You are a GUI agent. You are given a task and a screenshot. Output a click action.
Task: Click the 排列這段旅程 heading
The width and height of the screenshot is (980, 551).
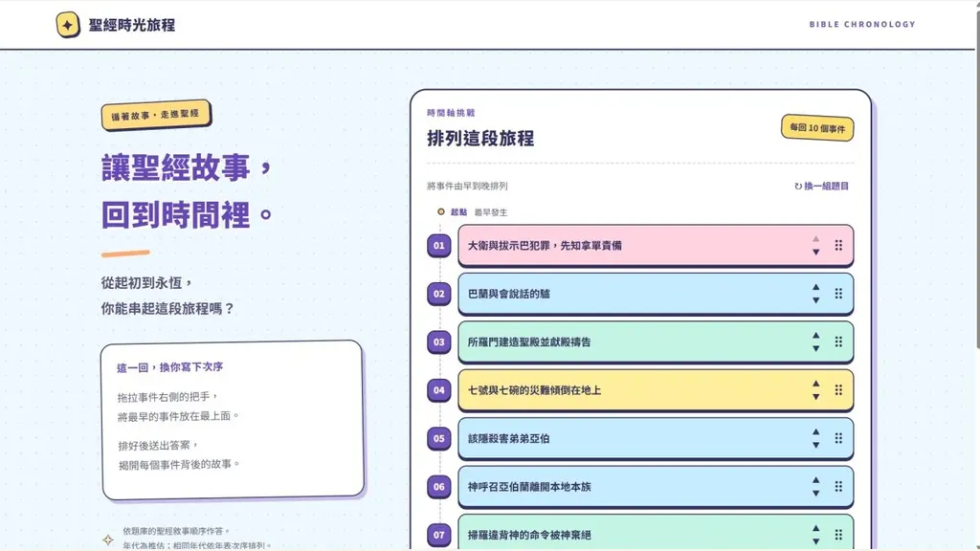tap(480, 138)
